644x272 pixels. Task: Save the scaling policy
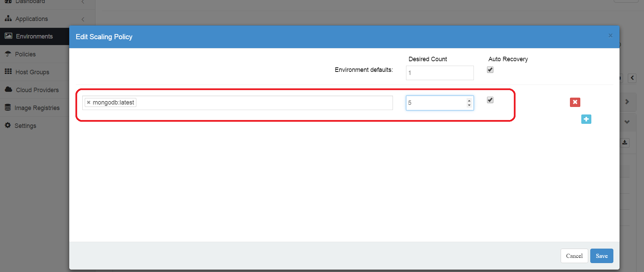(x=602, y=256)
